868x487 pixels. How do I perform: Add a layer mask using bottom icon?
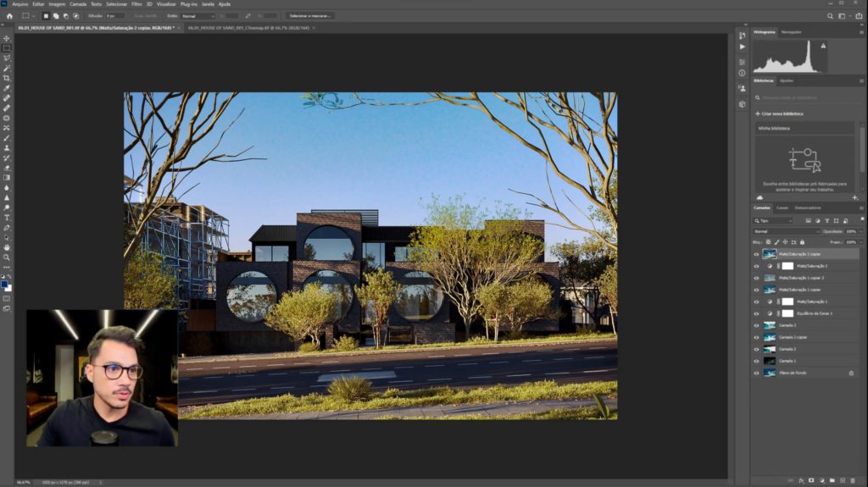(811, 480)
